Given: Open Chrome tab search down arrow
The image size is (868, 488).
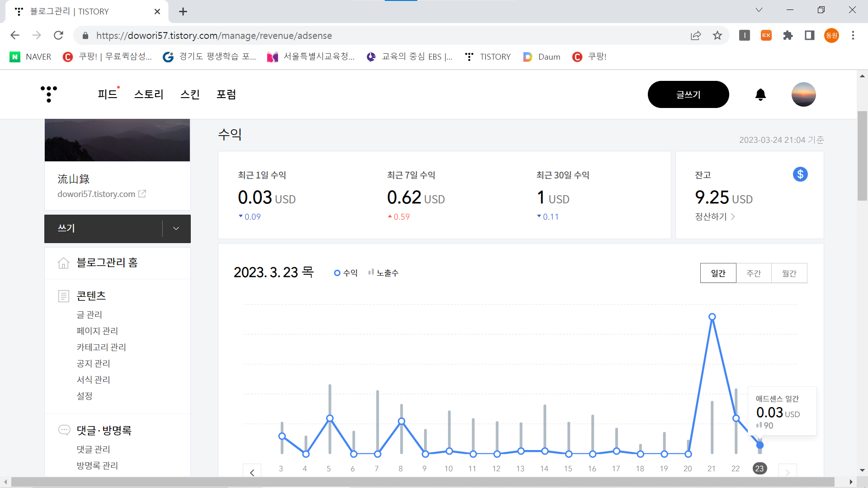Looking at the screenshot, I should click(759, 10).
